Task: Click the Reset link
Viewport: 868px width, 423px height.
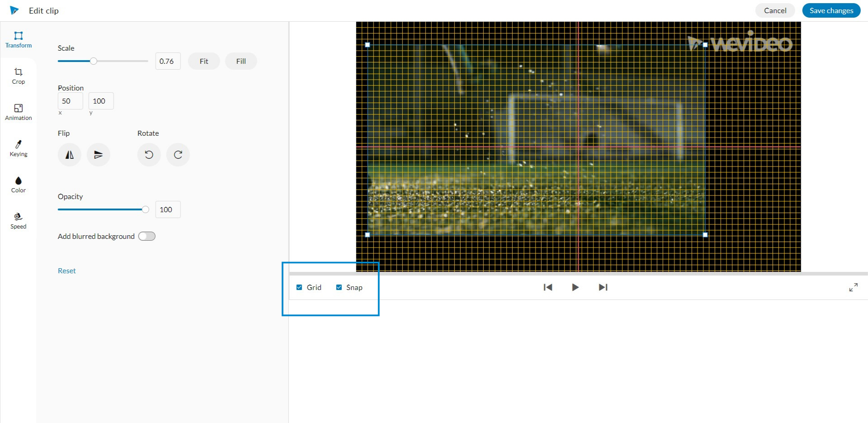Action: pyautogui.click(x=67, y=271)
